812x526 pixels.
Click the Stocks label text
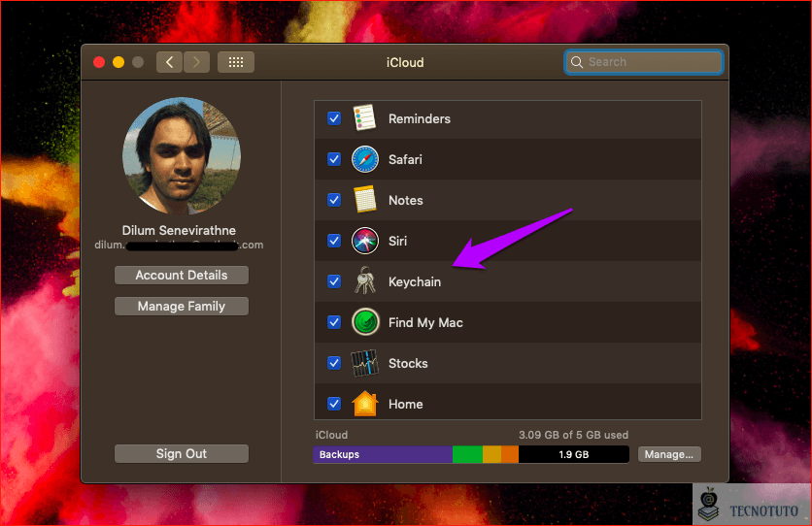coord(408,363)
